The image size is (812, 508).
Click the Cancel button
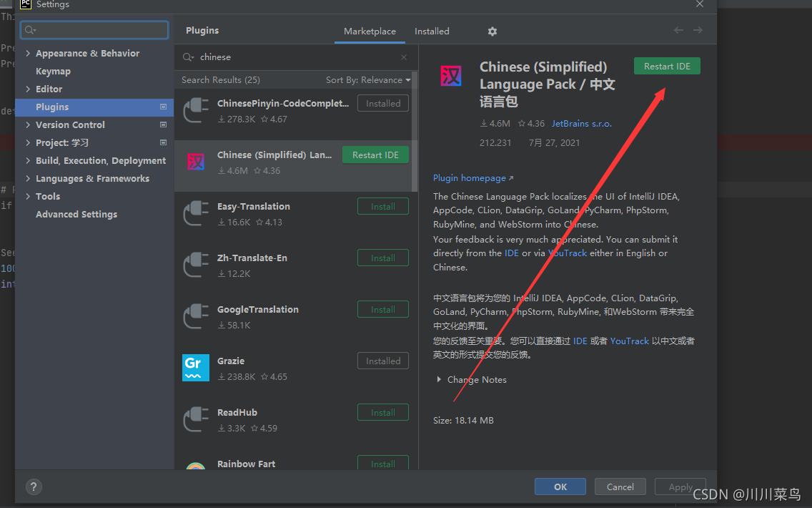(x=620, y=487)
